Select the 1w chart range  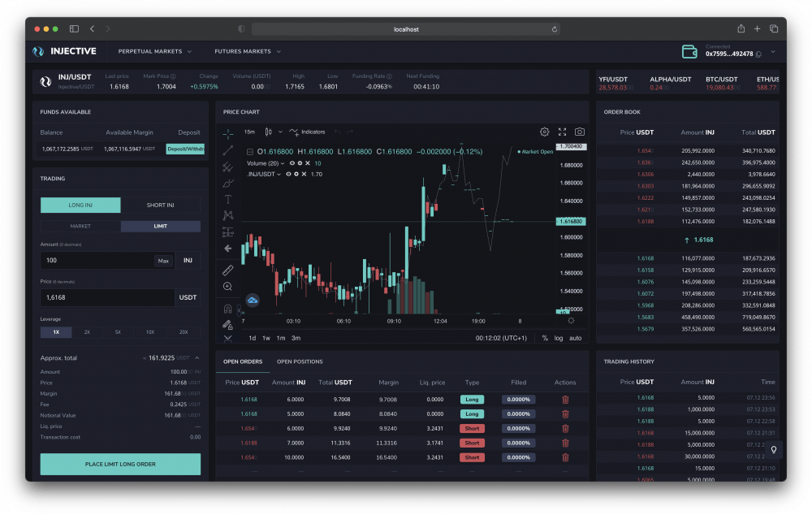coord(266,339)
